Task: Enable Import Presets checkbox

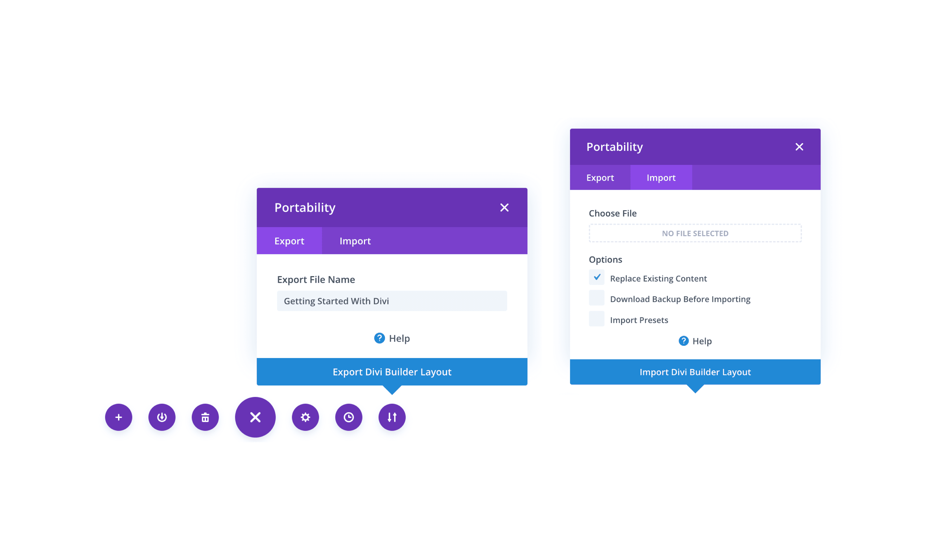Action: click(x=596, y=319)
